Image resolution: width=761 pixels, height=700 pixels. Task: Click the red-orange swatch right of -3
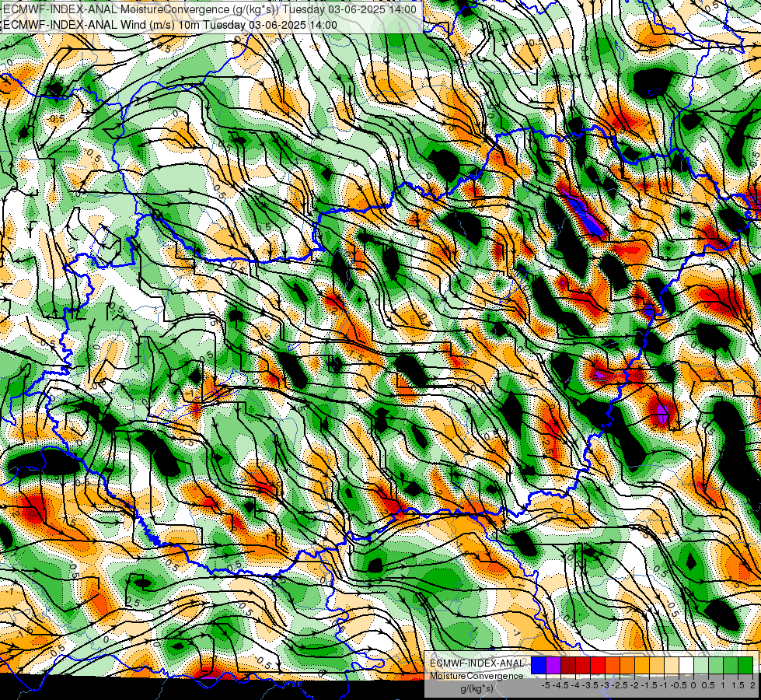tap(613, 665)
